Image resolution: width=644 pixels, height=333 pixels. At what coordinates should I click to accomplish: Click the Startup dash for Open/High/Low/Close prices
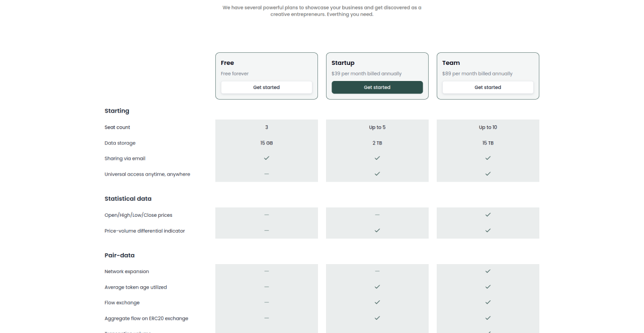(x=377, y=215)
